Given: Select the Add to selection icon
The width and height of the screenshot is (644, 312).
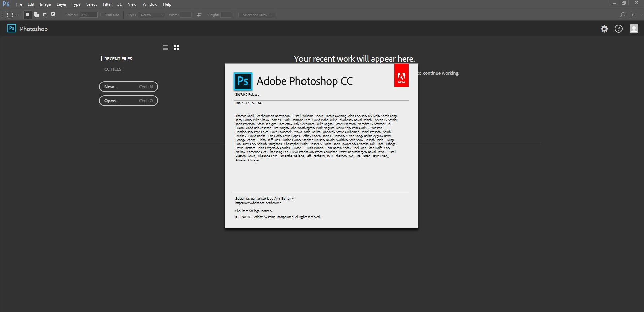Looking at the screenshot, I should pos(36,15).
